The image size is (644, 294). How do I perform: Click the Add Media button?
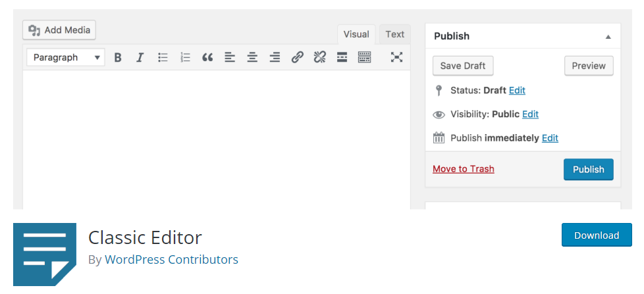pyautogui.click(x=60, y=30)
